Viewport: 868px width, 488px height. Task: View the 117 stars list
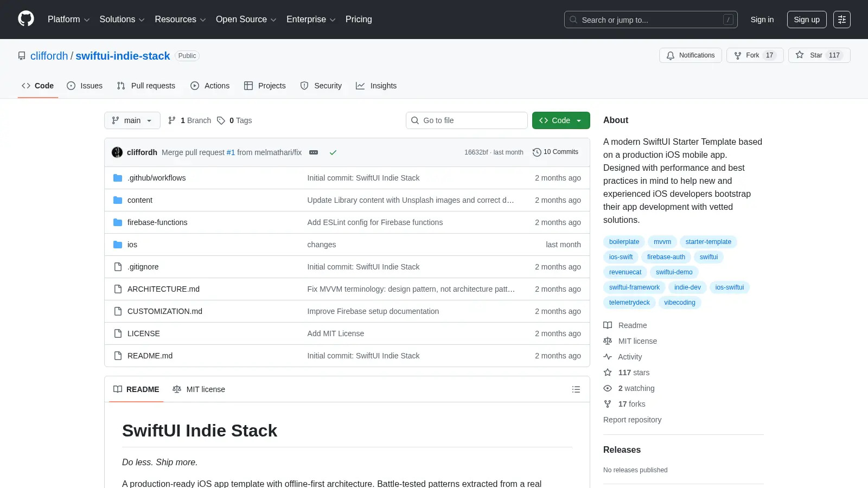pos(627,373)
